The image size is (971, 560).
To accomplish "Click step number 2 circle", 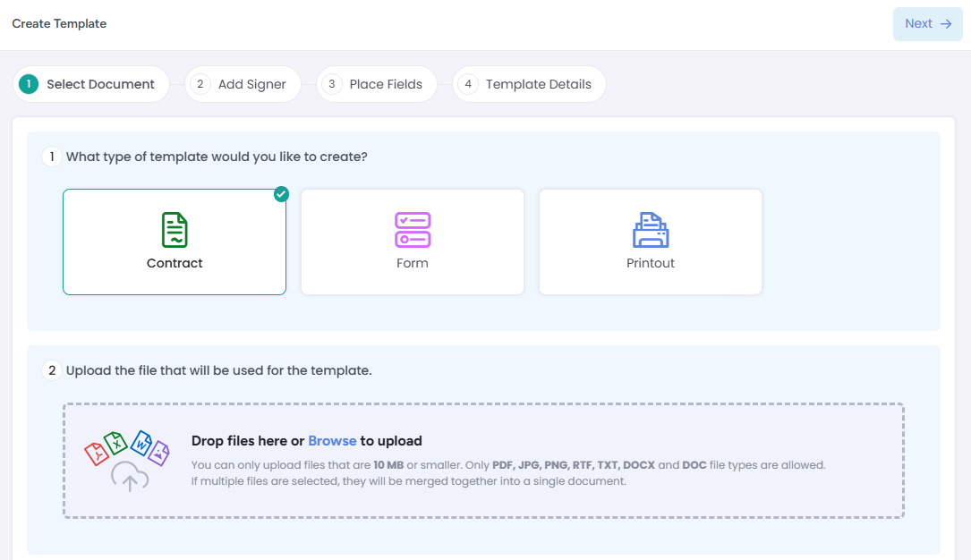I will [x=200, y=84].
